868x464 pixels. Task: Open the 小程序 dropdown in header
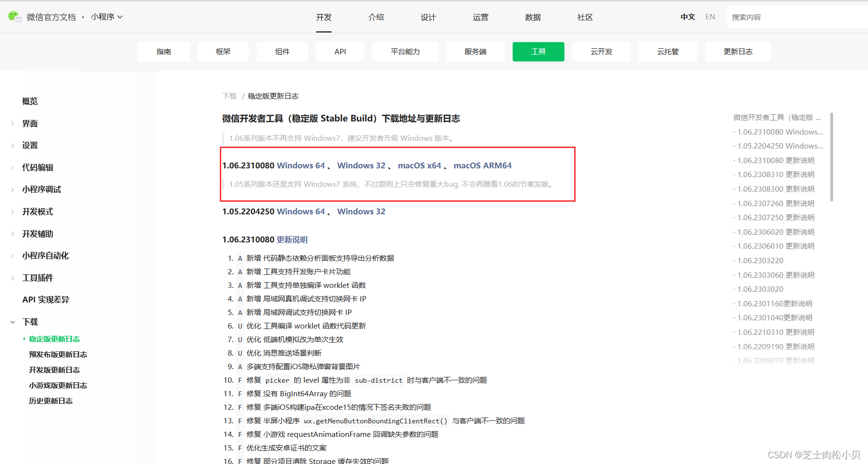[107, 17]
